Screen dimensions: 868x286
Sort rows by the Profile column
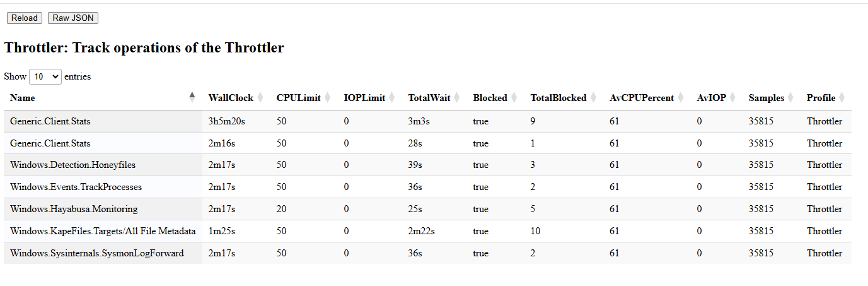842,98
